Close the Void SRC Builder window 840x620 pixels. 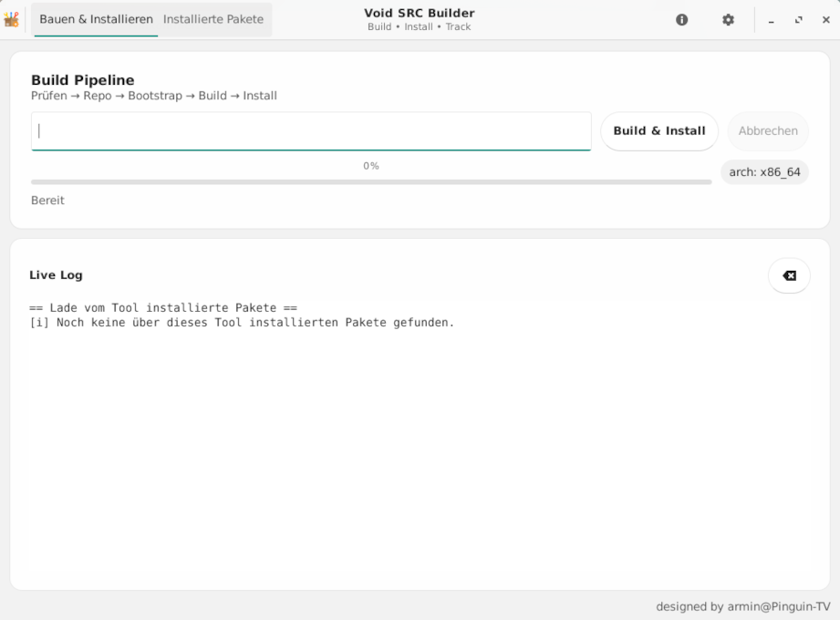(825, 20)
